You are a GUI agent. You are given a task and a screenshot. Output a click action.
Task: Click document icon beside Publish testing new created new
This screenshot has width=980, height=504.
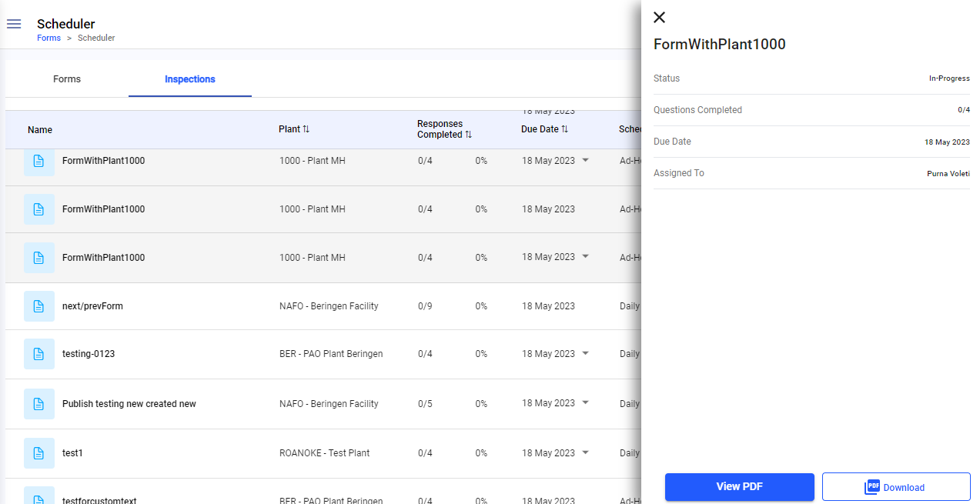coord(39,404)
